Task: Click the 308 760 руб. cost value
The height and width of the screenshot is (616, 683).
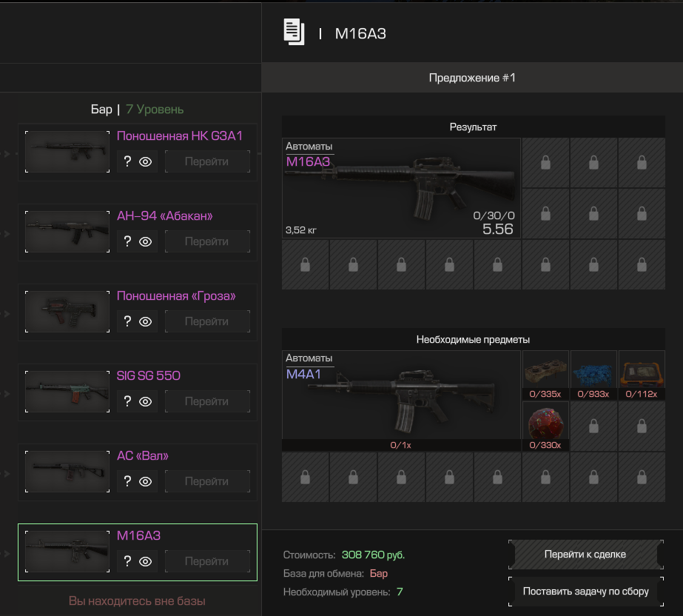Action: click(373, 555)
